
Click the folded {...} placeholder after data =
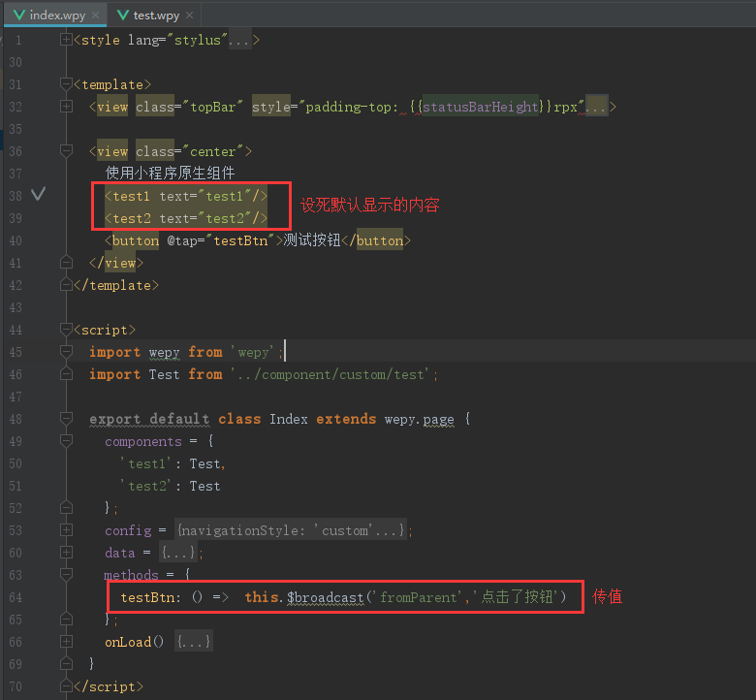pos(178,553)
